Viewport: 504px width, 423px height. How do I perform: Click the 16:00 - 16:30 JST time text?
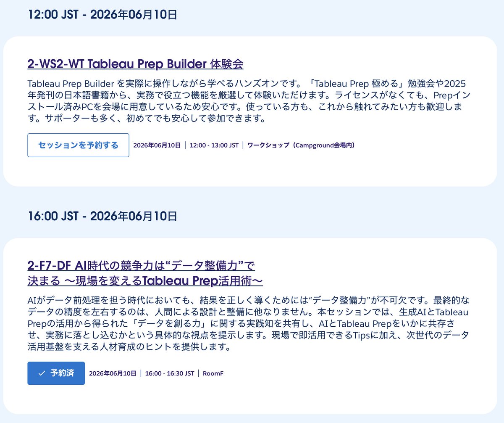169,373
